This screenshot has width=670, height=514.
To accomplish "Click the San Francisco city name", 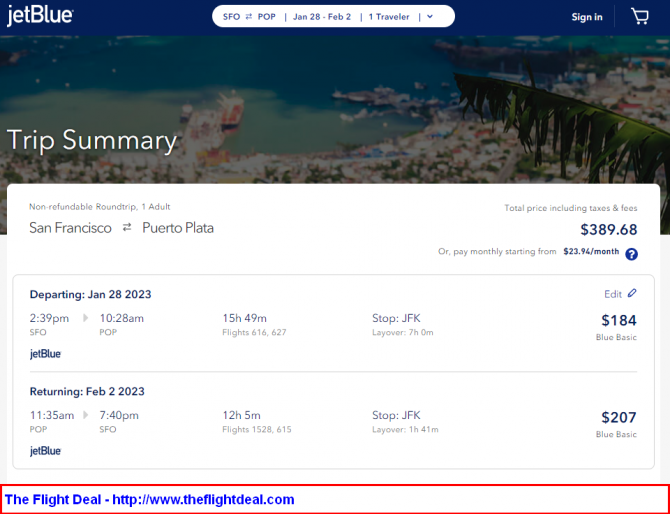I will click(71, 228).
